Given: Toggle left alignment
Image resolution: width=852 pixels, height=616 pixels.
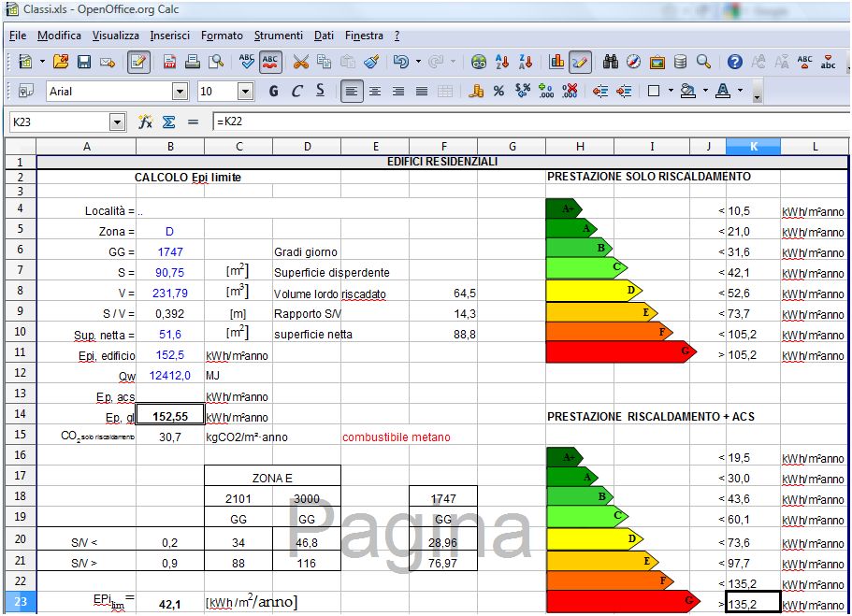Looking at the screenshot, I should pyautogui.click(x=352, y=92).
